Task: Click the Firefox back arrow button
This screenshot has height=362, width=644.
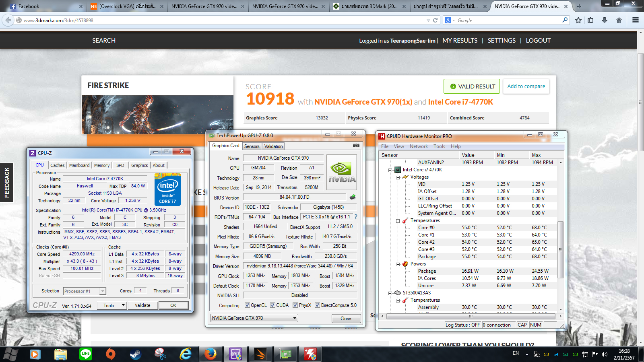Action: point(8,20)
